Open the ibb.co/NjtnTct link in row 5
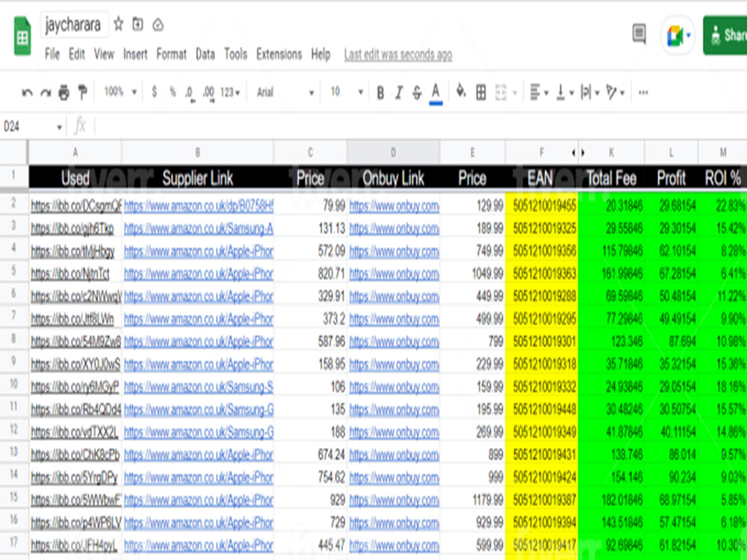Viewport: 747px width, 560px height. 70,273
